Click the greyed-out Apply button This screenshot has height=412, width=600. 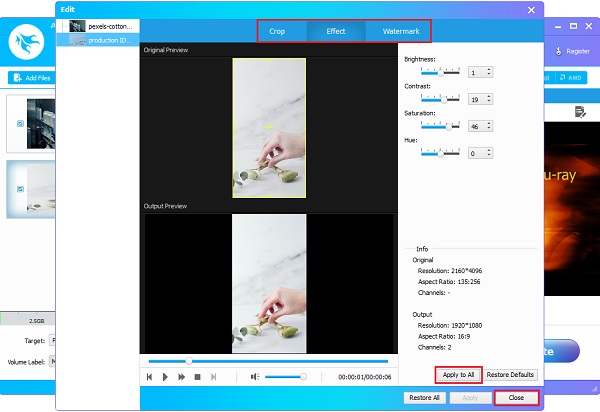(470, 398)
